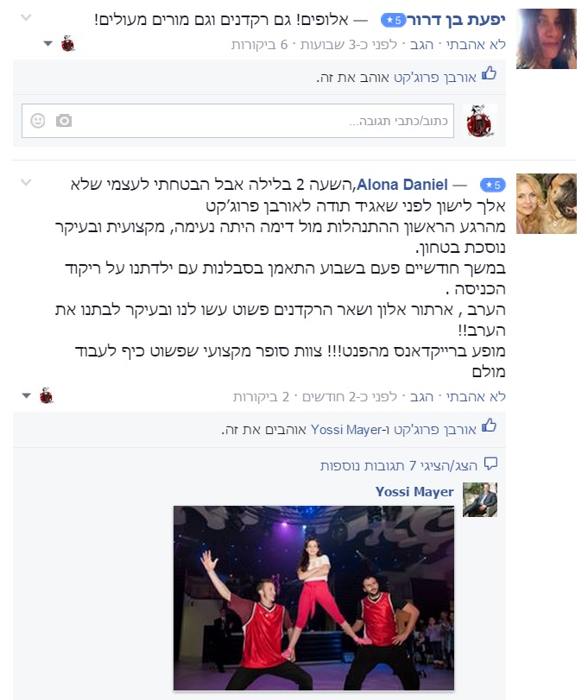Click 'הגב' reply link under first review

(421, 45)
